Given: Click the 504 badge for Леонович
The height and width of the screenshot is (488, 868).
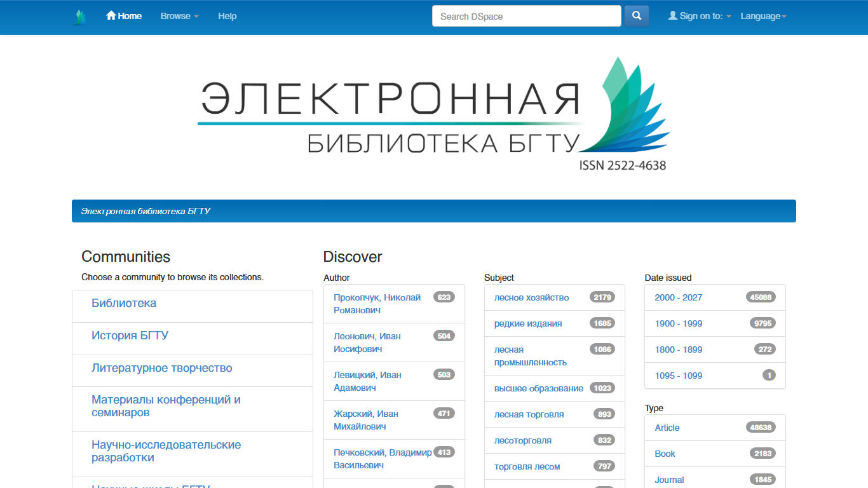Looking at the screenshot, I should (x=444, y=335).
